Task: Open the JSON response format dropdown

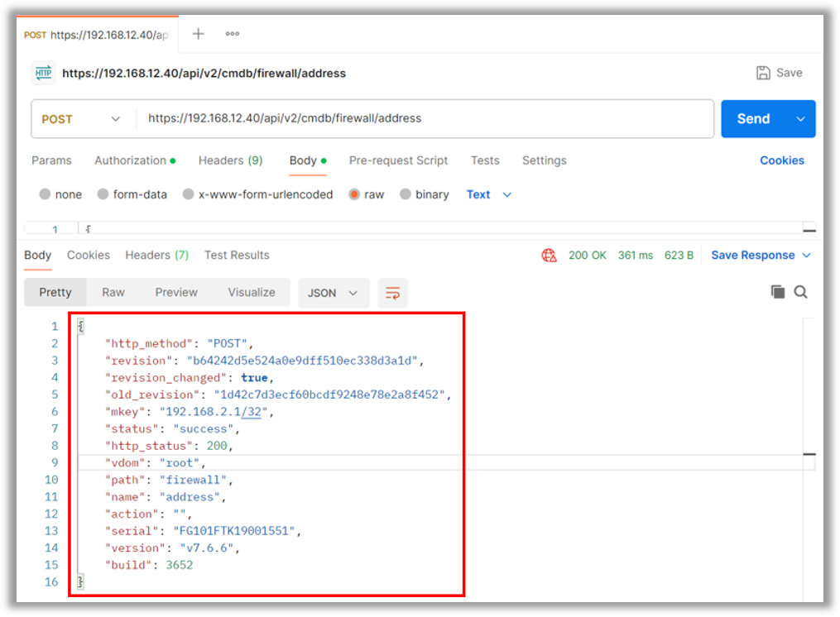Action: click(333, 293)
